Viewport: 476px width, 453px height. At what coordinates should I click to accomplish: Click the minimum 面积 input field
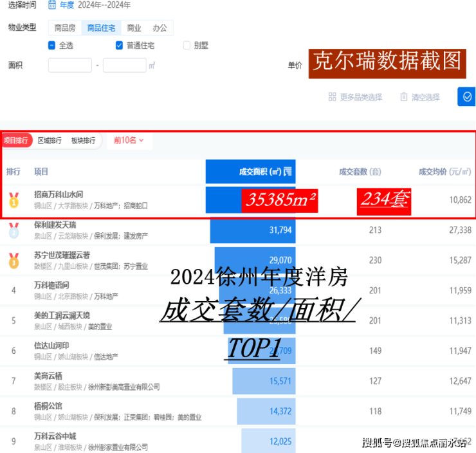coord(70,65)
